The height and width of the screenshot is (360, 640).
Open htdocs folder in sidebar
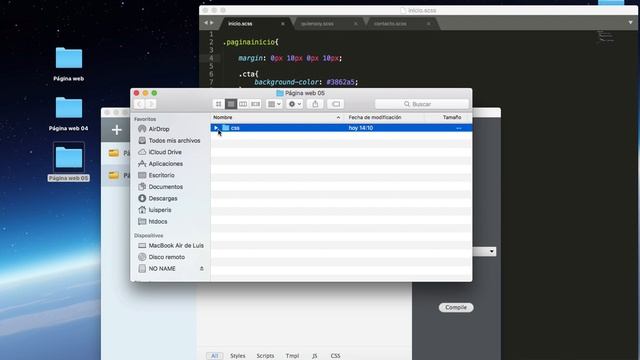(x=158, y=221)
